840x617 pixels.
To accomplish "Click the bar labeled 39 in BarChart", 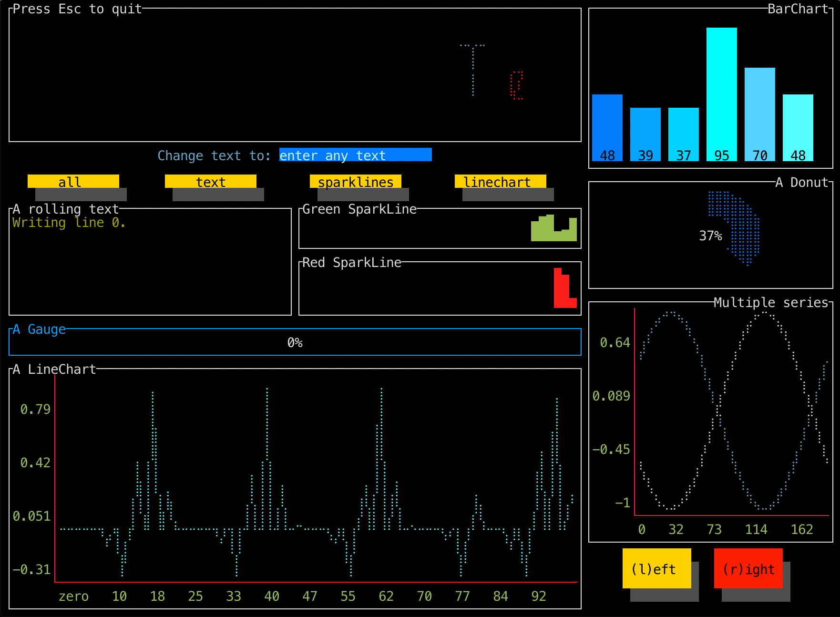I will click(645, 134).
